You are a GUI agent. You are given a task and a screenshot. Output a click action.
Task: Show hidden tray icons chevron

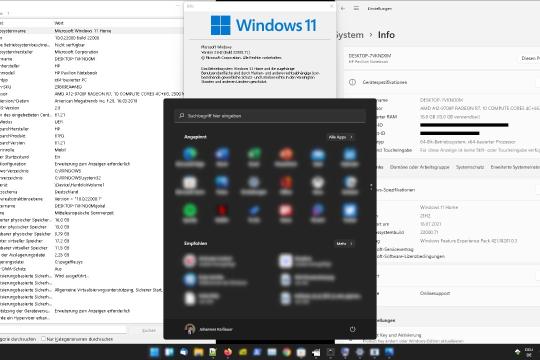click(517, 352)
